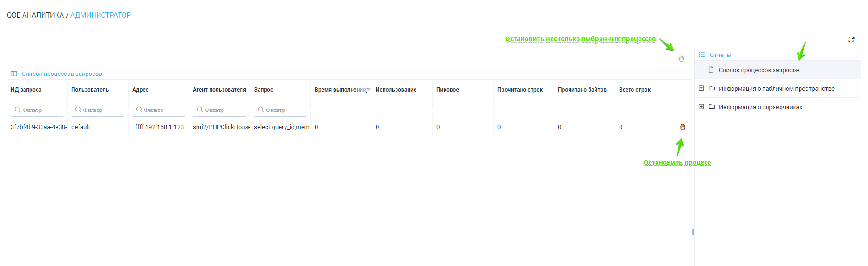Image resolution: width=868 pixels, height=266 pixels.
Task: Expand the Информация о справочниках tree node
Action: click(x=701, y=107)
